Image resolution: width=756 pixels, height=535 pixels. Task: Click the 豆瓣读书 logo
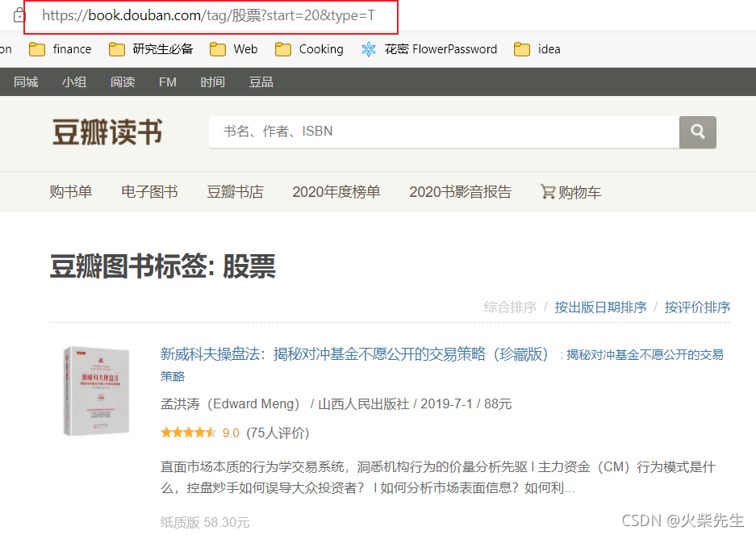point(107,132)
